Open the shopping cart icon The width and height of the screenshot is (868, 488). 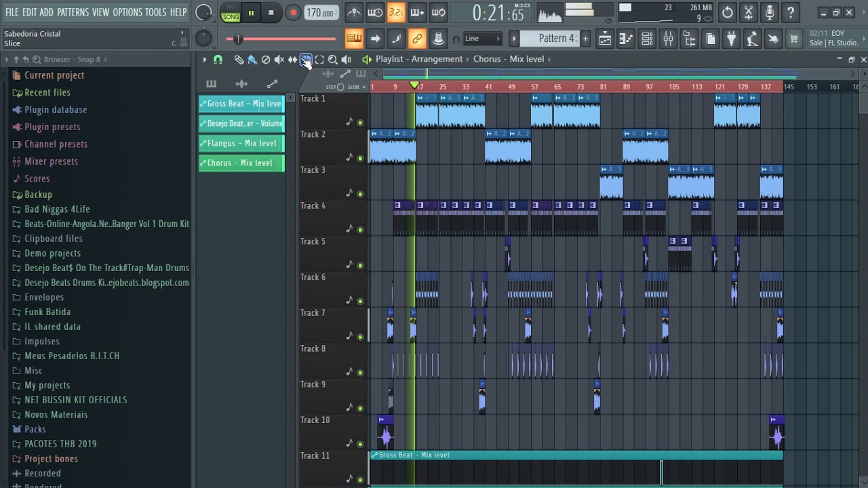point(794,39)
